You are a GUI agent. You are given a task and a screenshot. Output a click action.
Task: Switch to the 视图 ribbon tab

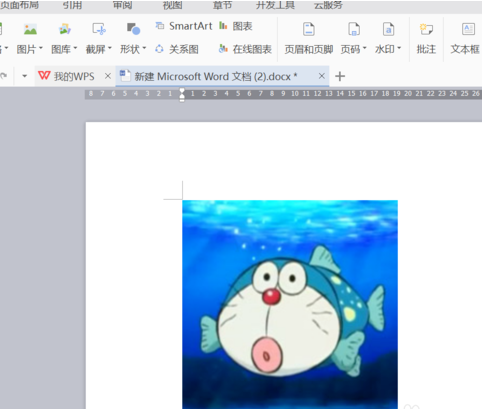point(172,5)
